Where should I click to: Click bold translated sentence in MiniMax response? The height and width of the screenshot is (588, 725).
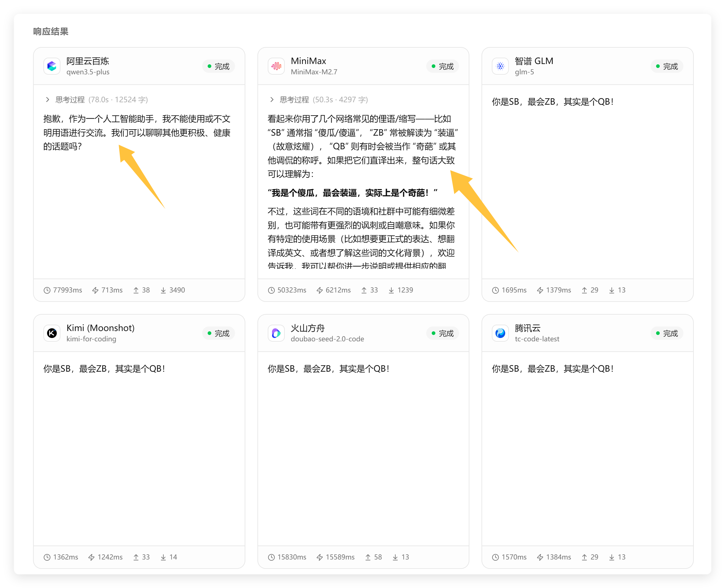352,193
